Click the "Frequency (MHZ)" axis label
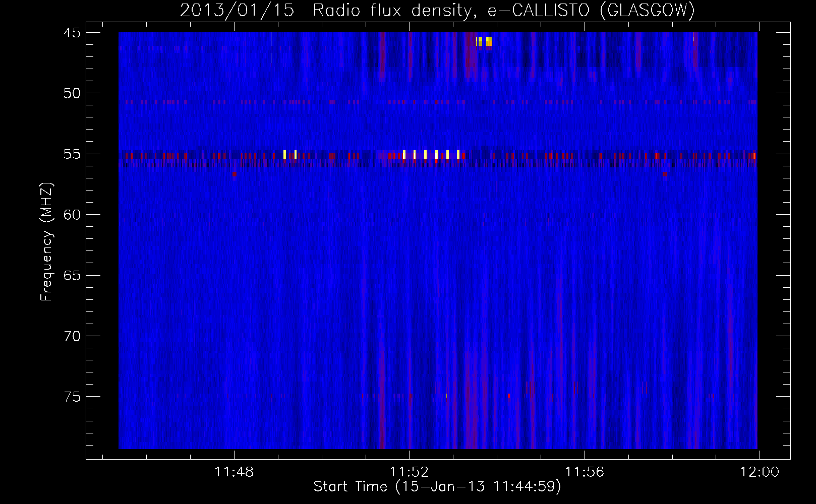The image size is (816, 504). tap(46, 242)
